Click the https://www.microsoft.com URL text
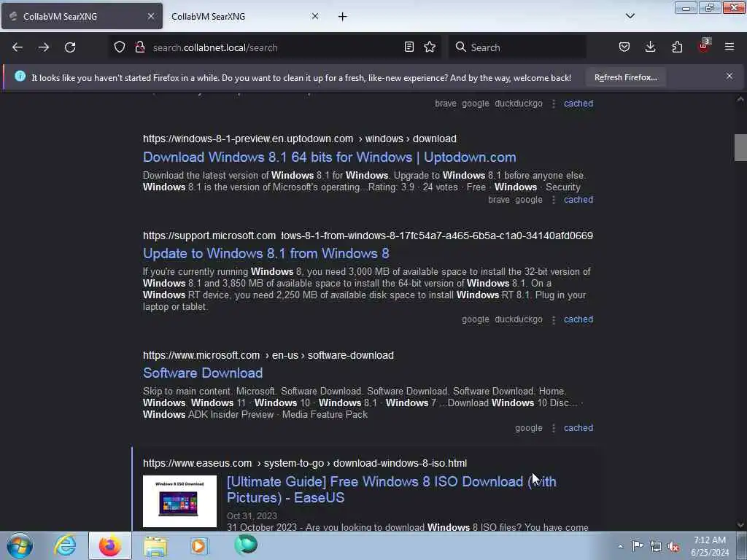 pyautogui.click(x=201, y=355)
